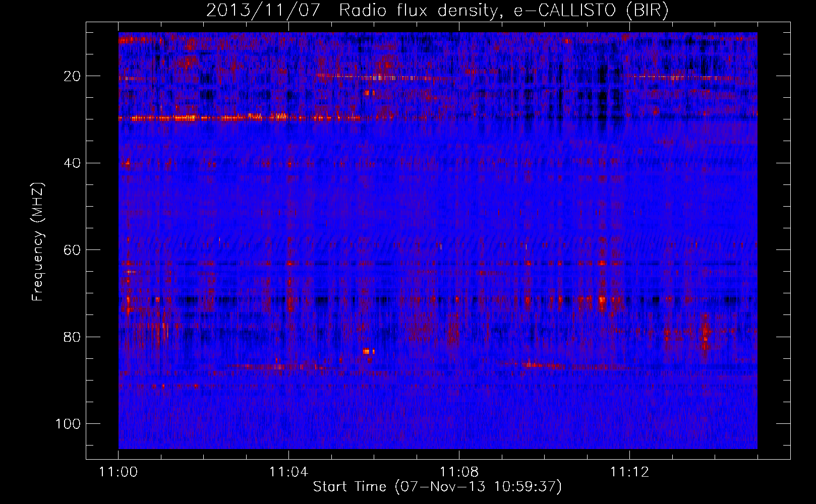Select the 11:00 time tick label
The image size is (816, 504).
tap(119, 472)
